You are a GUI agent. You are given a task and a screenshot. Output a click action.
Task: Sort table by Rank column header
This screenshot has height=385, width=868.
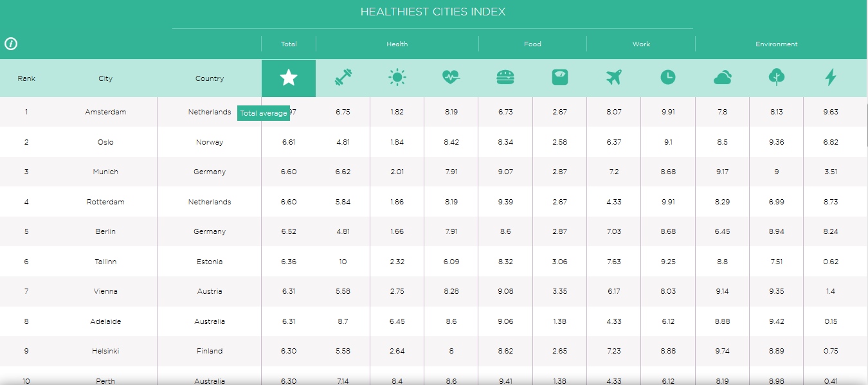[26, 78]
